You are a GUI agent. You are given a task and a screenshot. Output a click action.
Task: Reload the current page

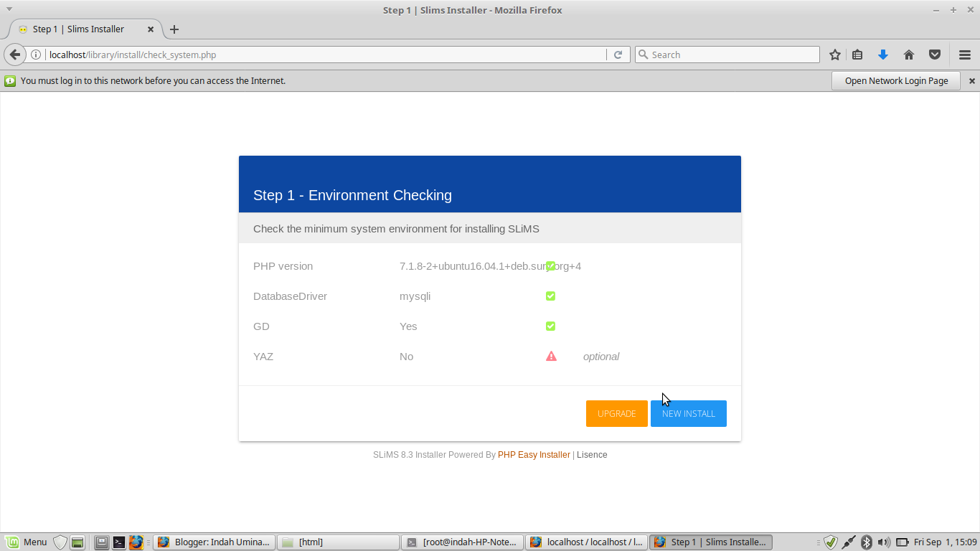tap(618, 55)
